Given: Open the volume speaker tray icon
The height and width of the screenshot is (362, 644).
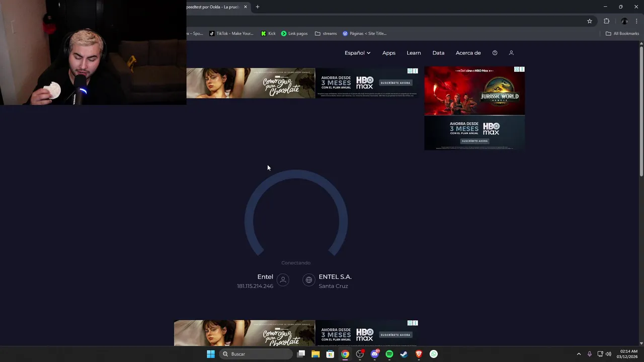Looking at the screenshot, I should [x=608, y=354].
